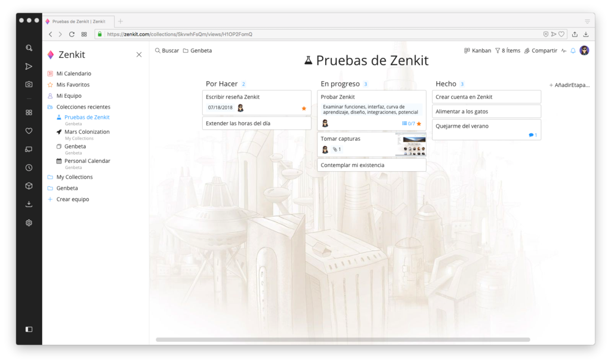Open the history clock icon in the sidebar
611x364 pixels.
click(x=29, y=168)
